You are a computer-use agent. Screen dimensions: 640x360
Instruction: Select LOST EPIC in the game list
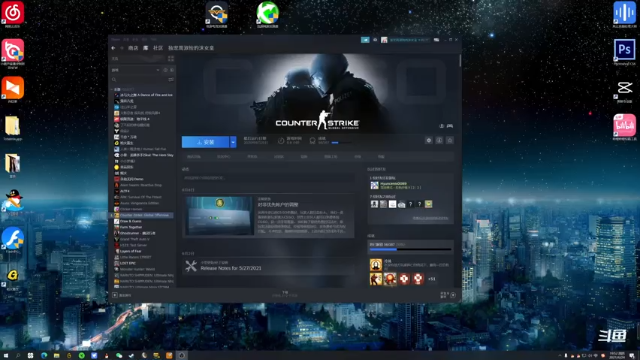[x=124, y=263]
